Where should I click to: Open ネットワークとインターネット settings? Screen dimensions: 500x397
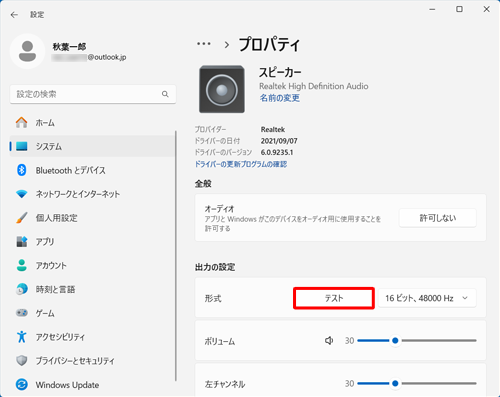93,194
